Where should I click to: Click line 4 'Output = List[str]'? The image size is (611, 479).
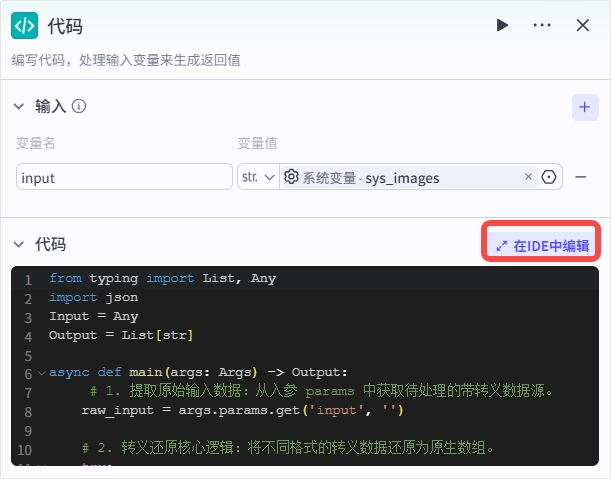pyautogui.click(x=121, y=335)
